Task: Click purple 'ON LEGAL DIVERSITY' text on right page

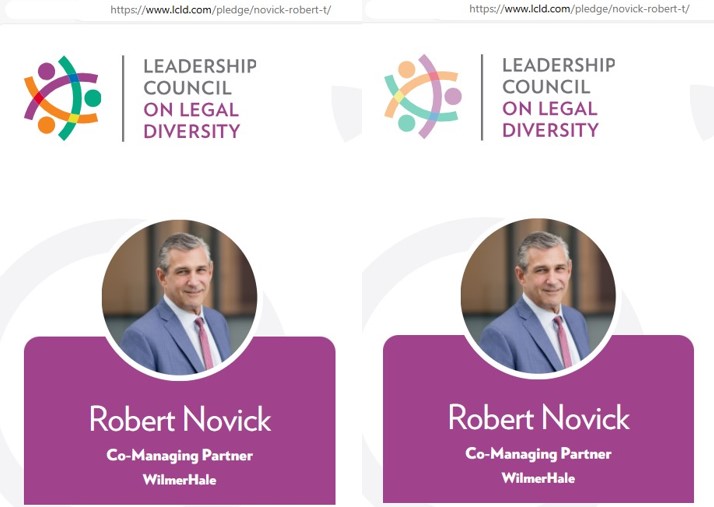Action: [550, 119]
